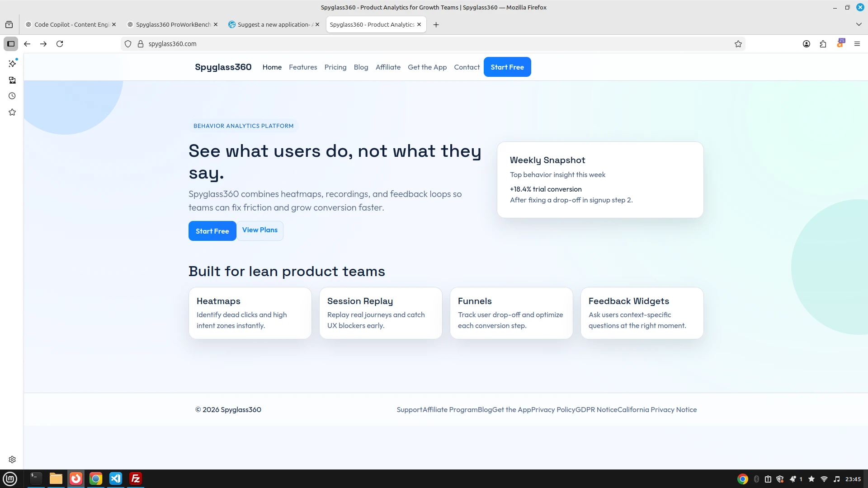Open the Pricing nav menu item
The width and height of the screenshot is (868, 488).
click(x=335, y=67)
